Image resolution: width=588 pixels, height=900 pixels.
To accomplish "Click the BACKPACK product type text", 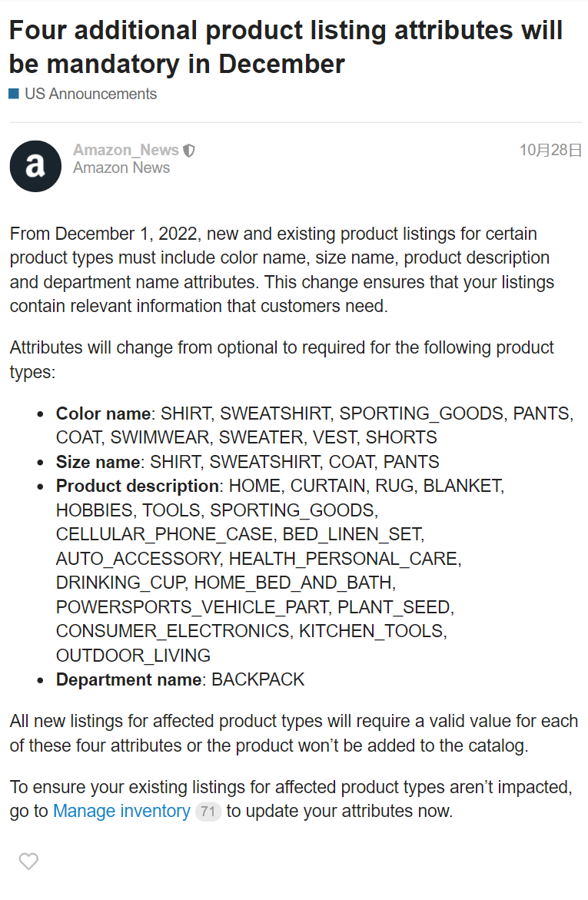I will click(257, 679).
